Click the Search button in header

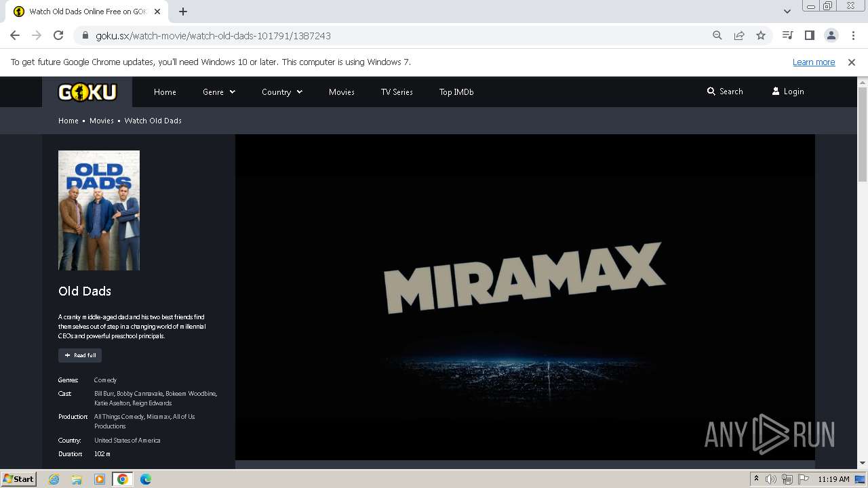[x=725, y=91]
